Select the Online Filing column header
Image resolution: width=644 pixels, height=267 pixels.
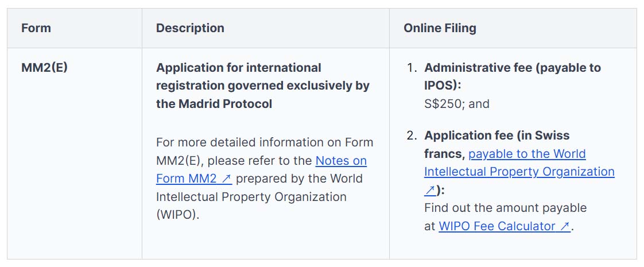tap(440, 28)
